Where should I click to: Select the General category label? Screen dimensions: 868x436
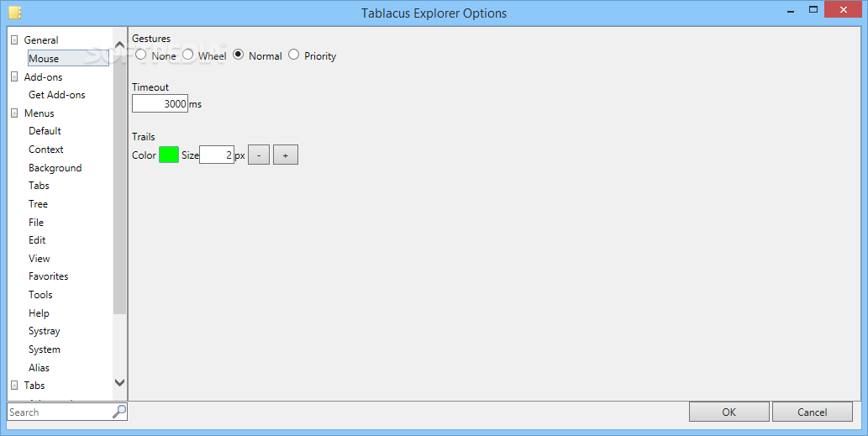pos(41,39)
